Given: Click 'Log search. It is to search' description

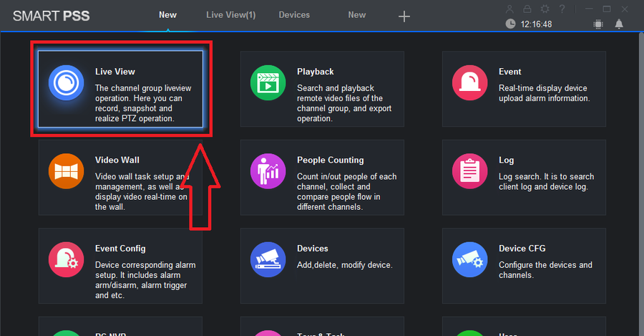Looking at the screenshot, I should (546, 182).
